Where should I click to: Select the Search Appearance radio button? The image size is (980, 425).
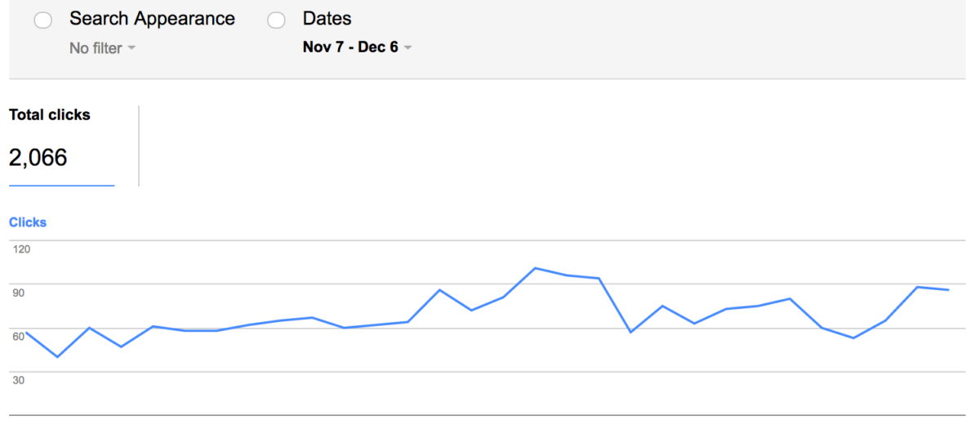[x=43, y=20]
